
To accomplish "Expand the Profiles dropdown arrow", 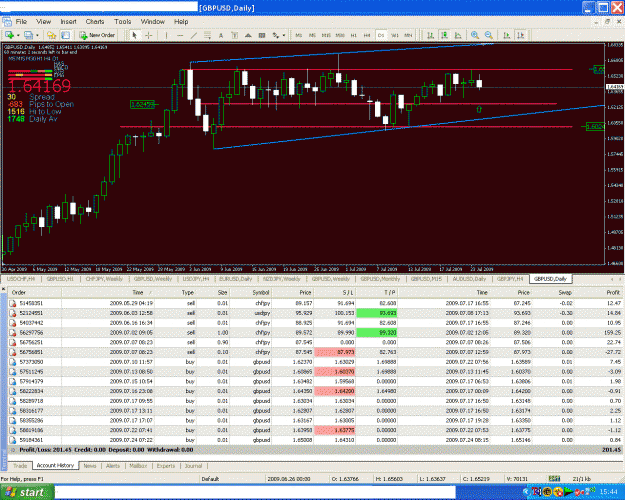I will [37, 35].
